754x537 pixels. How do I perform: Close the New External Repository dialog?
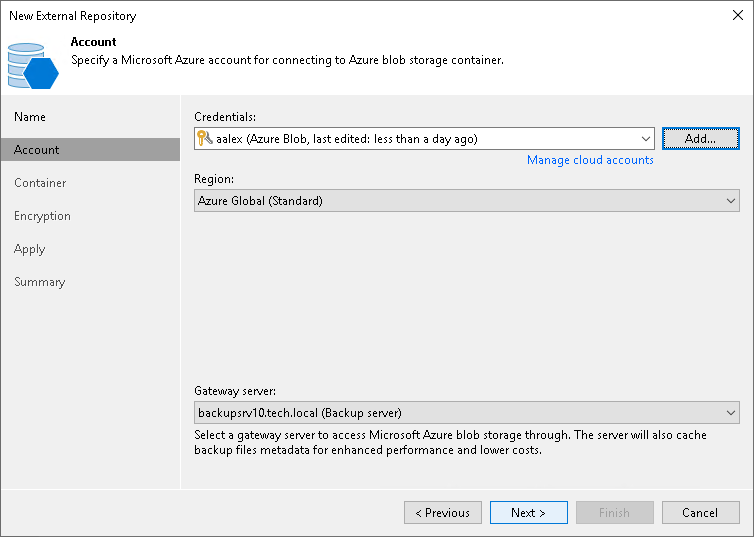coord(738,16)
